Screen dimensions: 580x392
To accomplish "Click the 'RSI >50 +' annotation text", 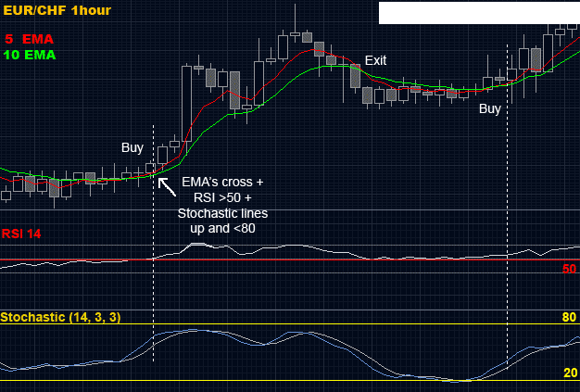I will pos(222,197).
